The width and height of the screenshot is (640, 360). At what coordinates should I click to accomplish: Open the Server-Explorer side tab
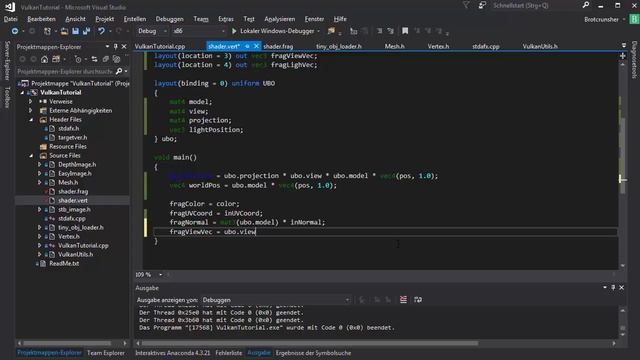click(7, 61)
